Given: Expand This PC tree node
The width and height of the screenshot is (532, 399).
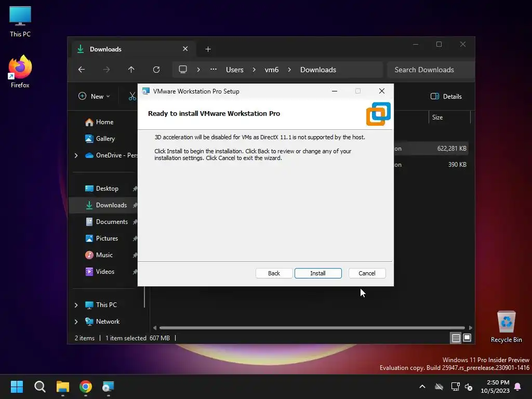Looking at the screenshot, I should point(76,305).
